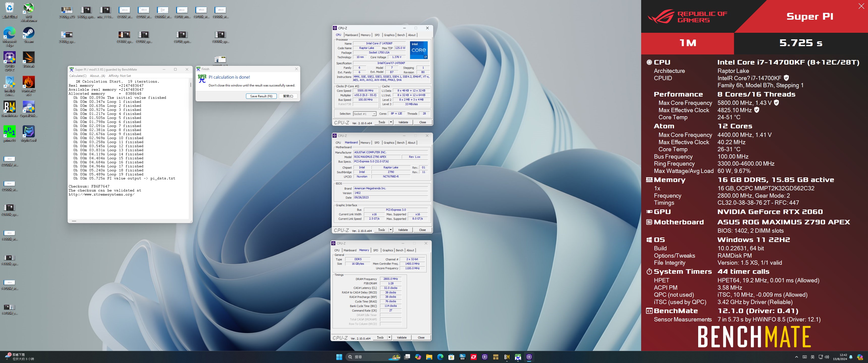The width and height of the screenshot is (868, 363).
Task: Switch to SPD tab in top CPU-Z window
Action: pos(377,35)
